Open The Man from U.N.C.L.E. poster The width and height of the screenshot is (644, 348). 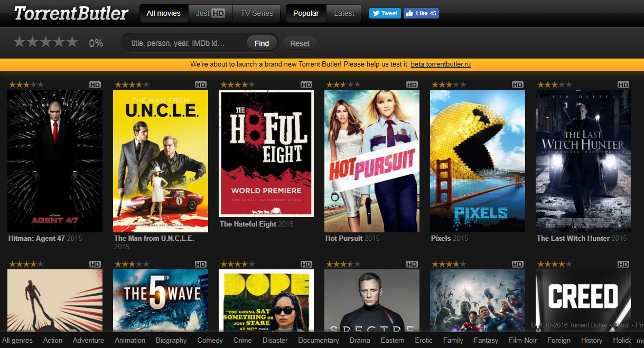[x=161, y=161]
